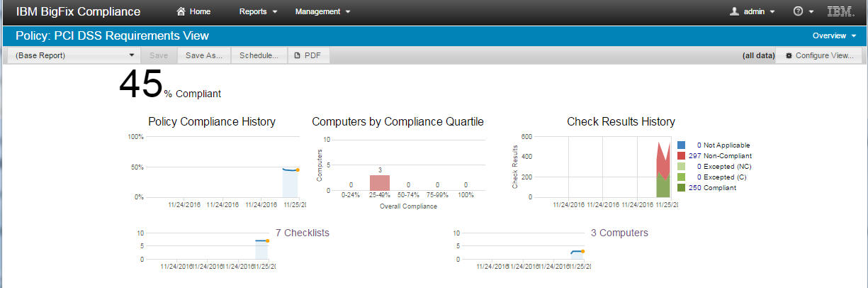Viewport: 868px width, 288px height.
Task: Click the Computers by Compliance Quartile title
Action: click(398, 122)
